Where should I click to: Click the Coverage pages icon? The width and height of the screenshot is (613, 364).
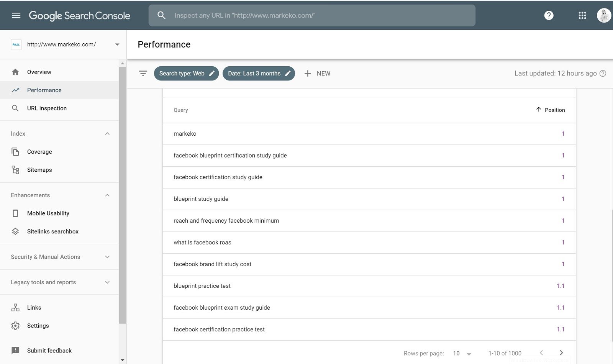pos(15,152)
